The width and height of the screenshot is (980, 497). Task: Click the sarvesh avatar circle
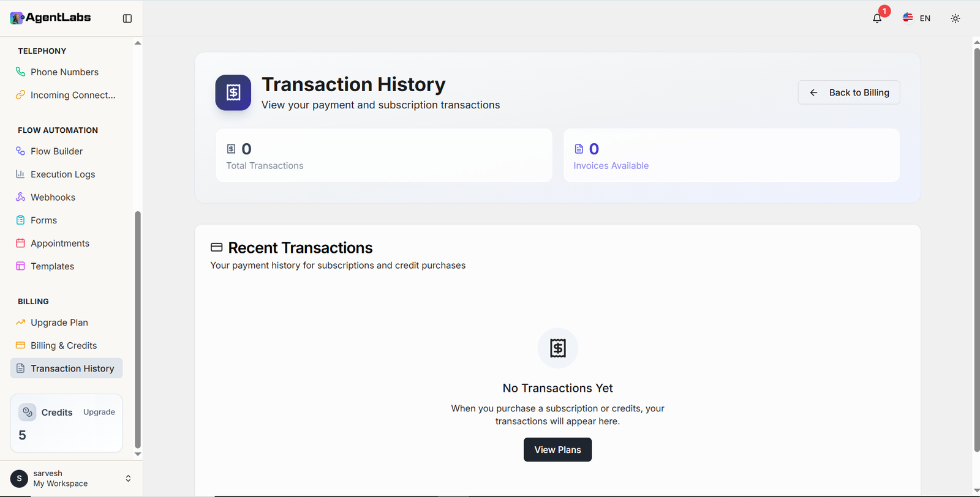[19, 479]
